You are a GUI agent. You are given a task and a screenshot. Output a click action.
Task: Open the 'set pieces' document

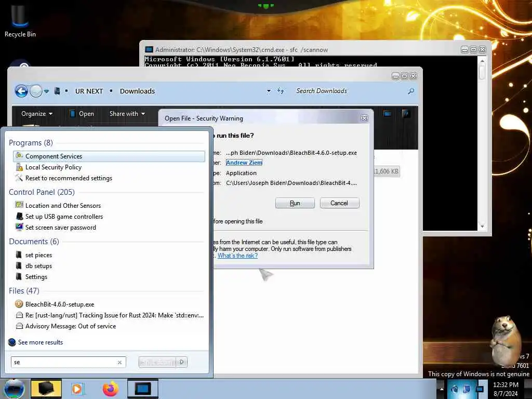pyautogui.click(x=109, y=255)
